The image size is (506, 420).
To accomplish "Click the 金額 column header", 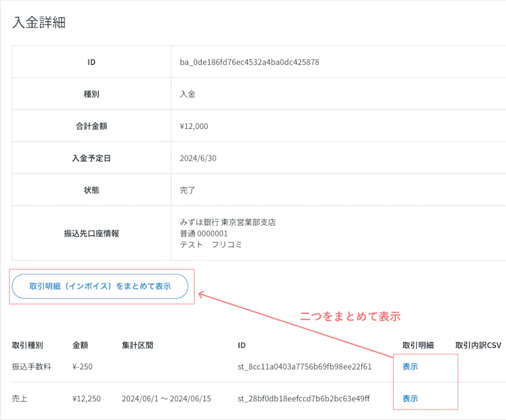I will (80, 345).
